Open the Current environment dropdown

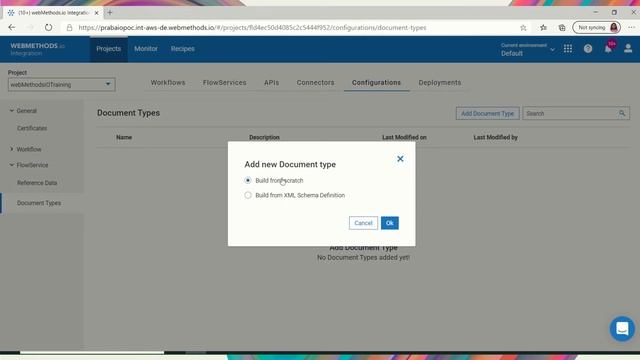click(x=527, y=49)
